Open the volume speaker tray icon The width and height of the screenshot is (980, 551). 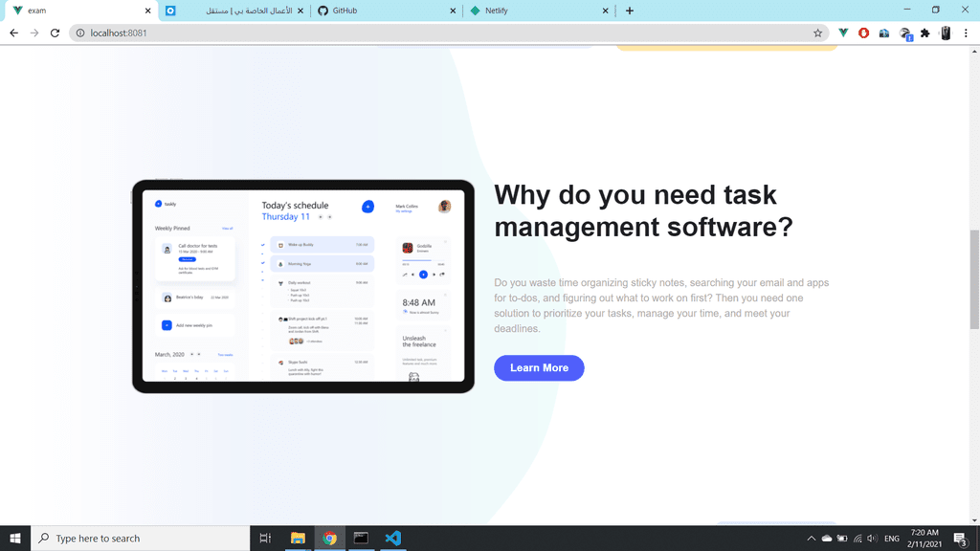point(873,539)
